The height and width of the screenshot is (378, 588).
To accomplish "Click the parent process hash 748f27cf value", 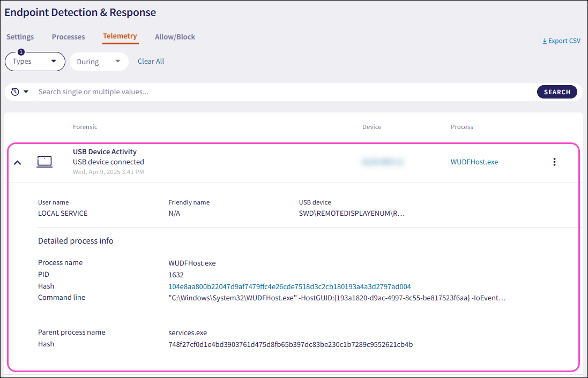I will [x=291, y=344].
